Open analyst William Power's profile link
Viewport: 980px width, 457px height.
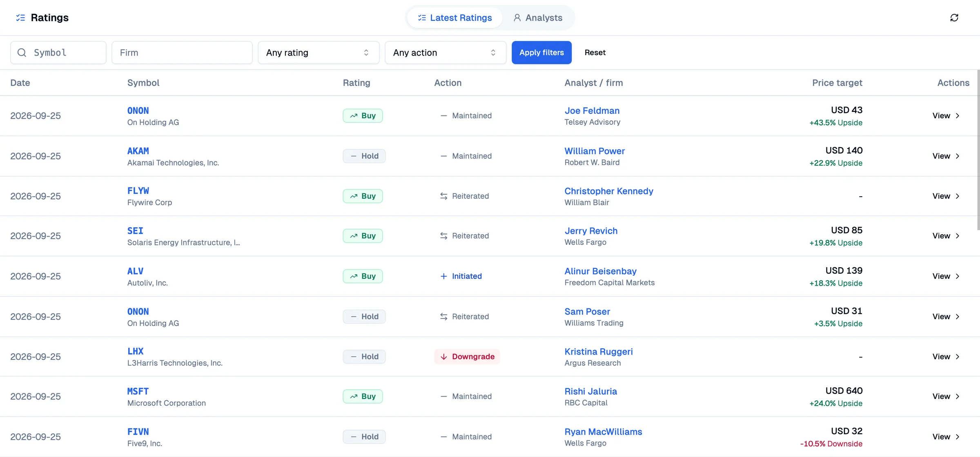(x=595, y=151)
